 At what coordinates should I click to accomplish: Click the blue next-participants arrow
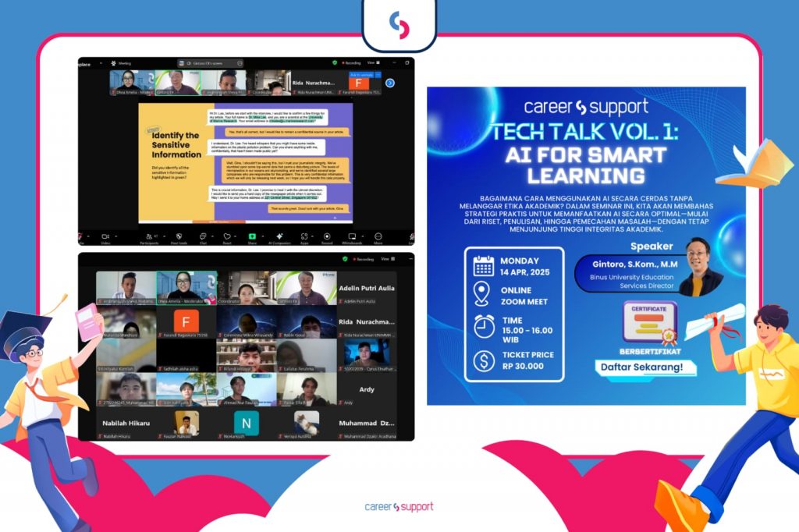(390, 83)
